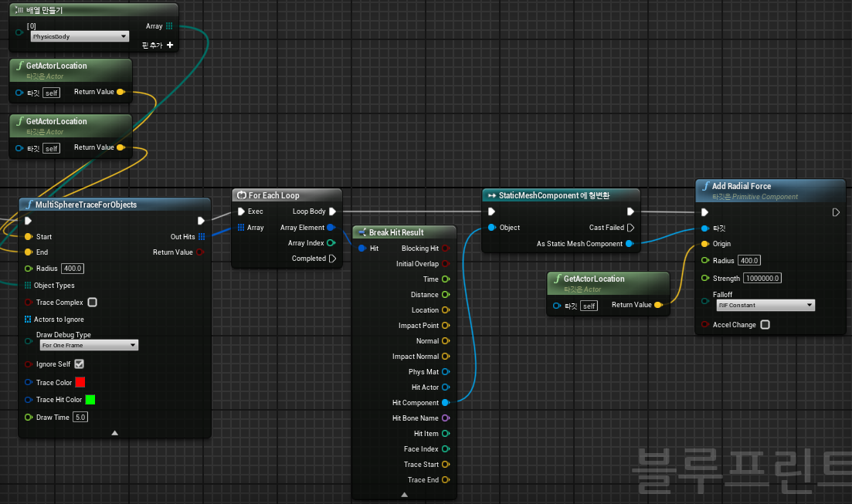852x504 pixels.
Task: Click the Impact Normal output pin
Action: coord(446,357)
